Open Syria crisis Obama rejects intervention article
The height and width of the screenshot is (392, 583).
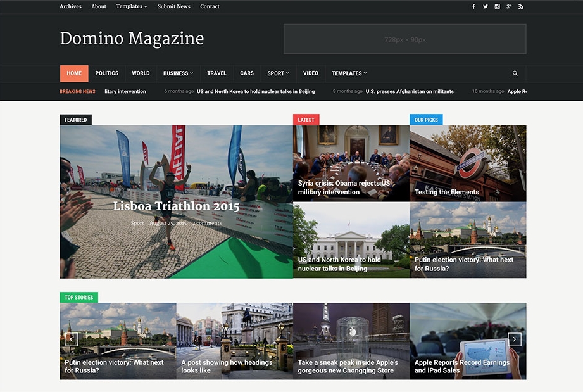tap(351, 163)
